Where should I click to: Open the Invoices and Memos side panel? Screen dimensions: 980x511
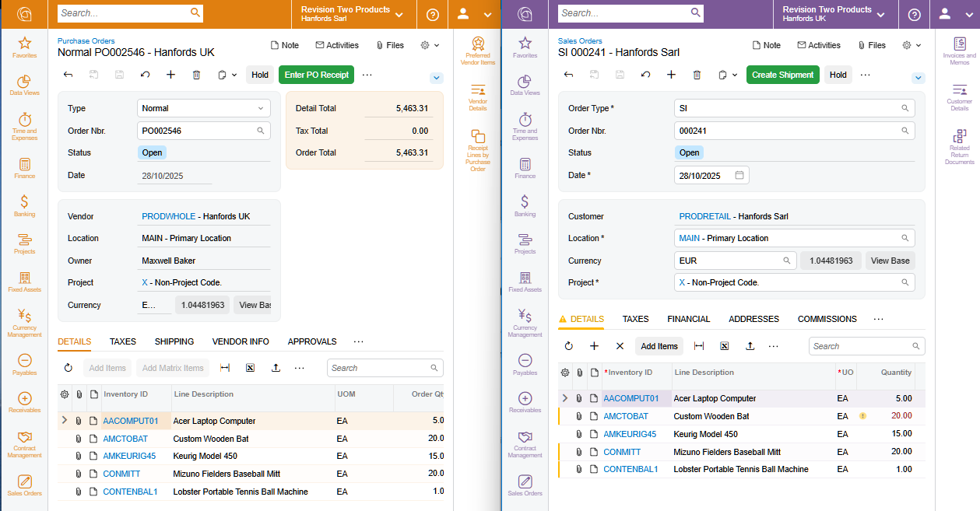[x=960, y=51]
